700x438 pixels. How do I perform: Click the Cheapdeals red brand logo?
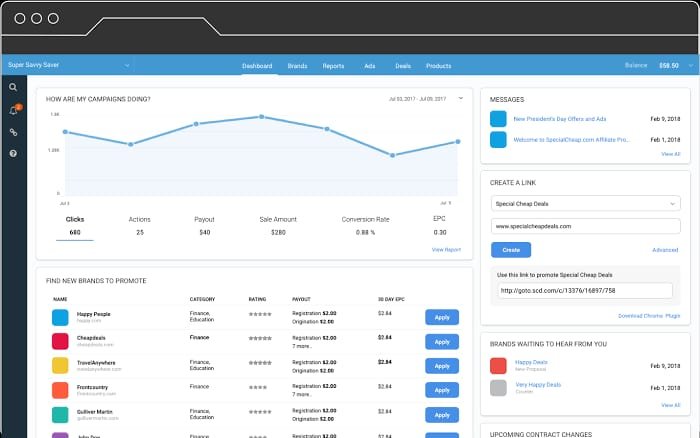[61, 341]
